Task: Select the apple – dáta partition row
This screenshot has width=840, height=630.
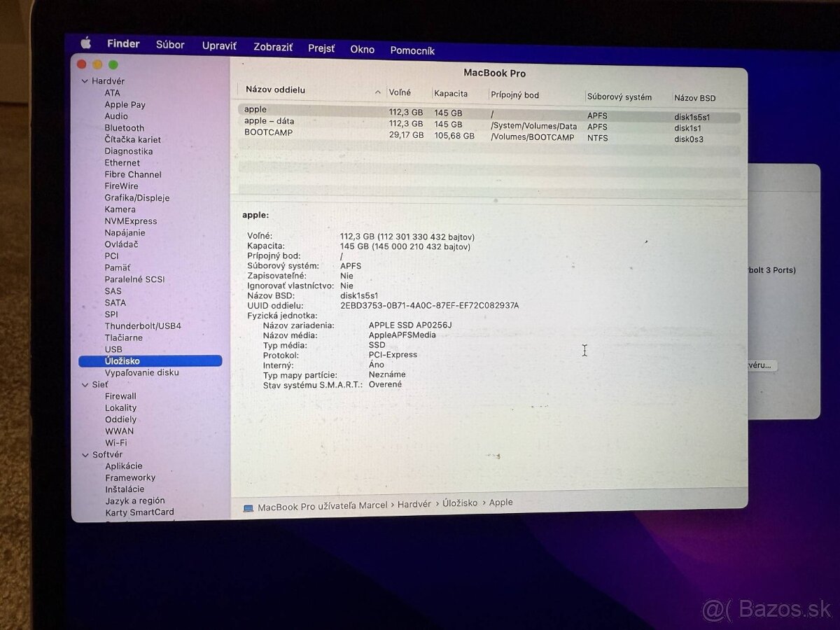Action: (x=269, y=121)
